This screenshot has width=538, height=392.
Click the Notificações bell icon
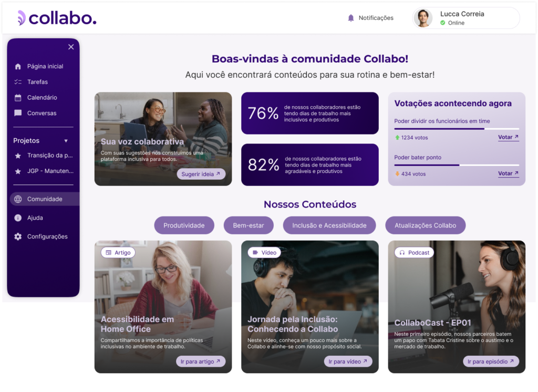click(x=350, y=18)
